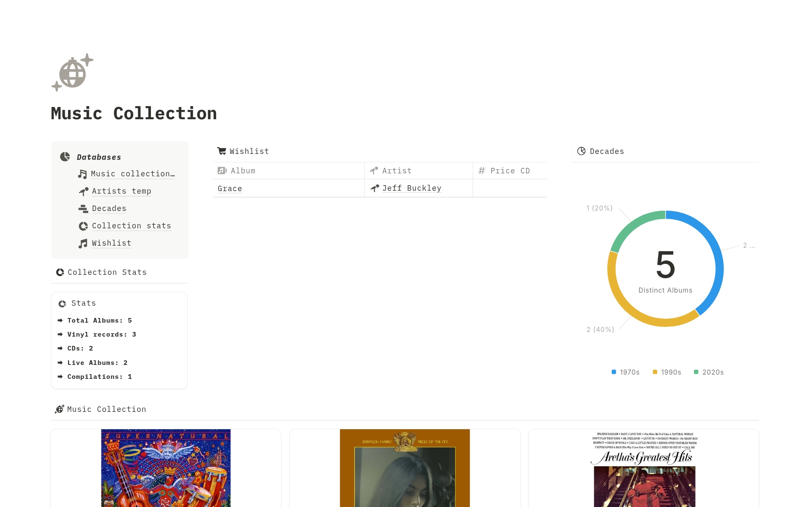
Task: Toggle the 2020s green legend swatch
Action: pyautogui.click(x=696, y=372)
